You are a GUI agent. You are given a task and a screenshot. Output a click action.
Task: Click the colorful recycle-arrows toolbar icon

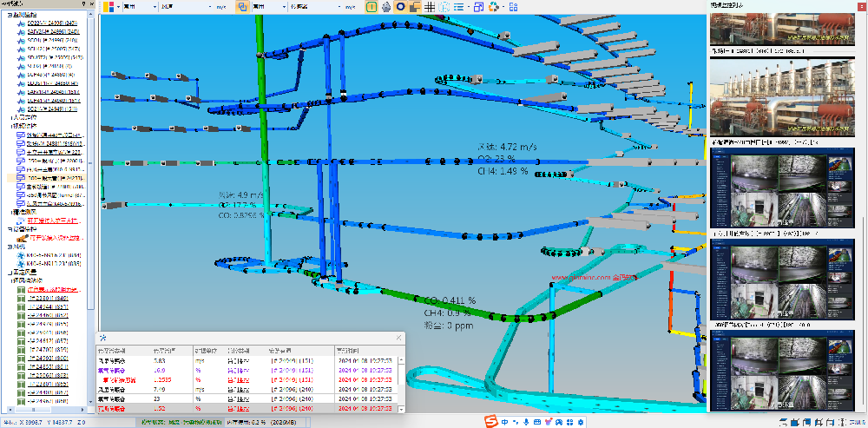pyautogui.click(x=494, y=6)
